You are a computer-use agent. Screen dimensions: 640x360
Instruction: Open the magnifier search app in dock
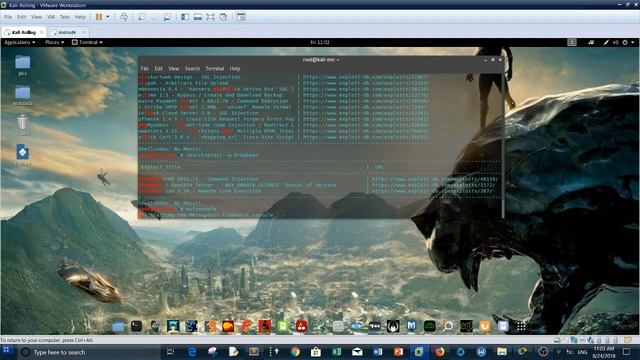click(448, 326)
